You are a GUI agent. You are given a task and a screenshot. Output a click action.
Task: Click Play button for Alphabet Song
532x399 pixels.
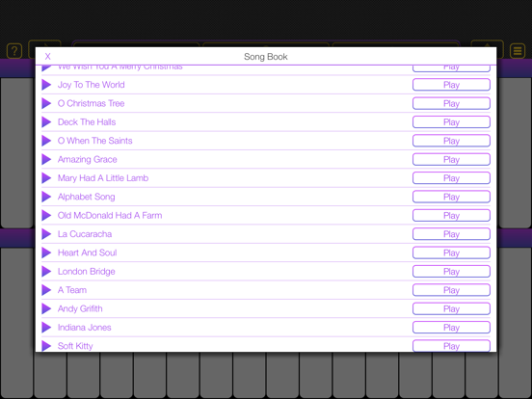tap(451, 197)
